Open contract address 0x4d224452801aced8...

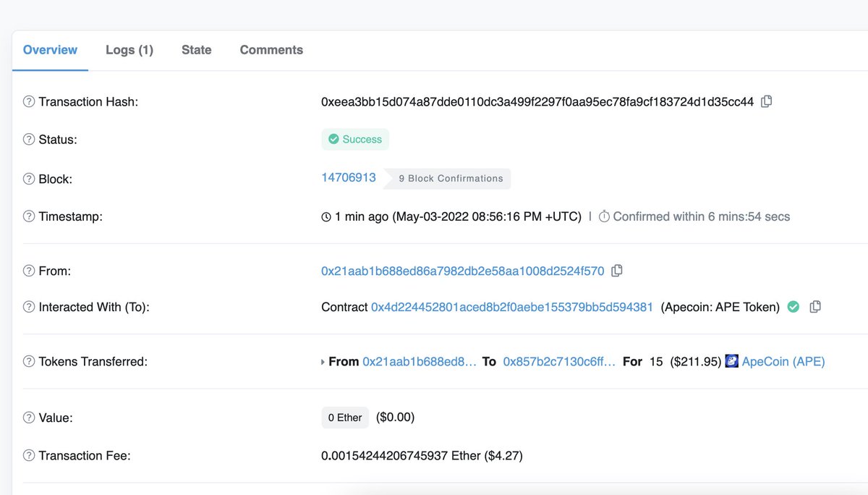pyautogui.click(x=512, y=307)
